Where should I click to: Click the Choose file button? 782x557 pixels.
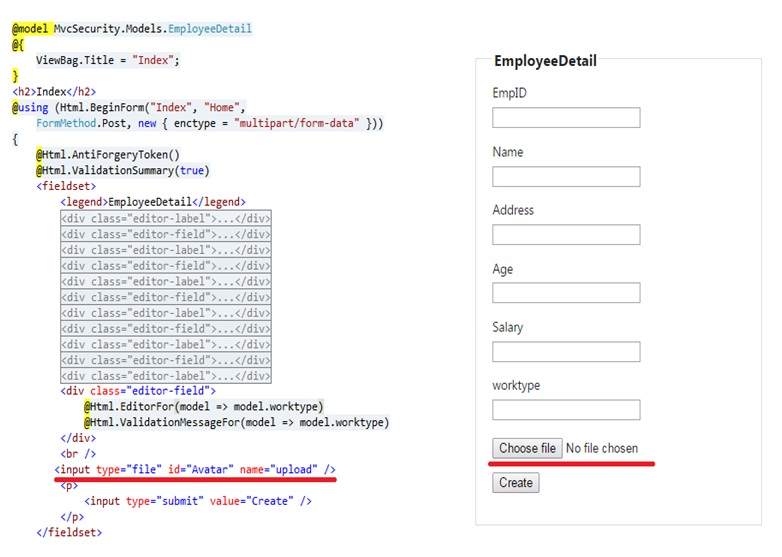click(x=527, y=448)
